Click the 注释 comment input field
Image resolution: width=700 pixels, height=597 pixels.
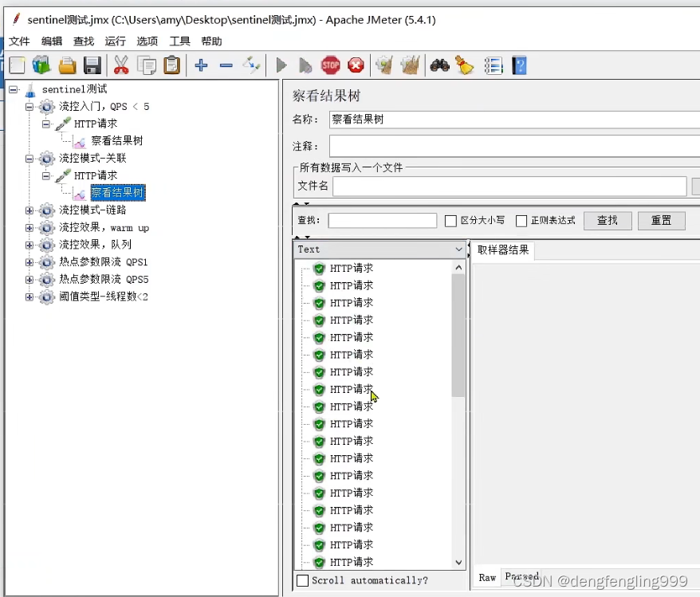pos(514,146)
